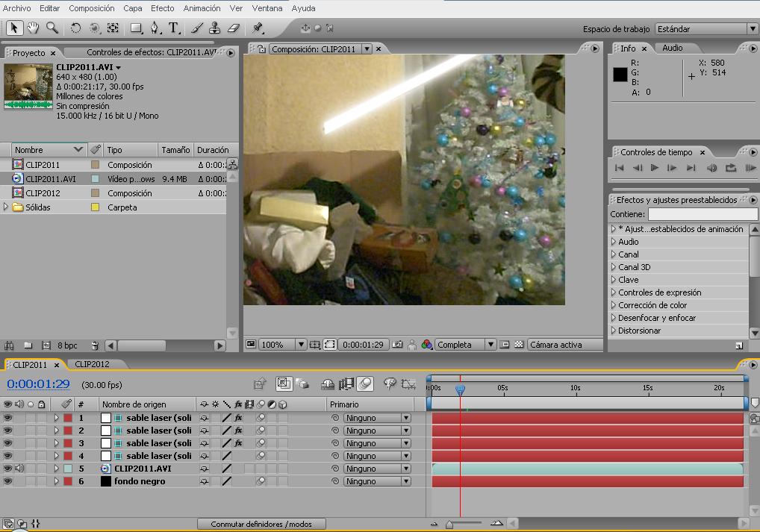The image size is (760, 532).
Task: Switch to the Audio panel tab
Action: (672, 48)
